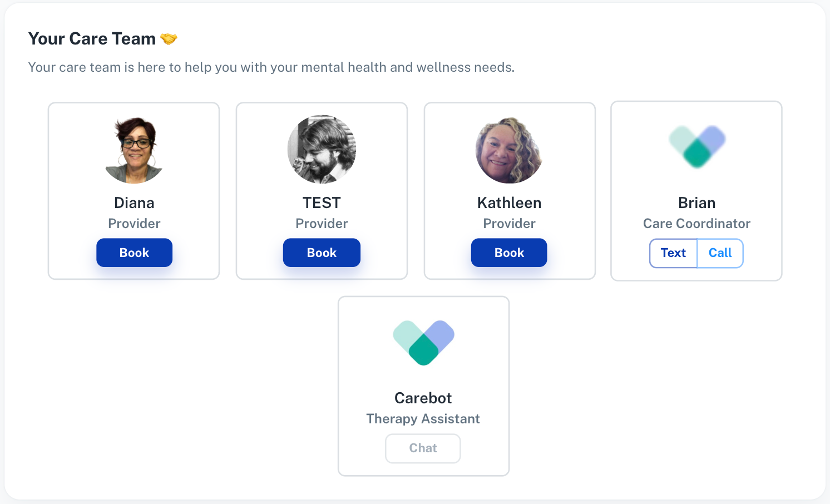Text care coordinator Brian
Image resolution: width=830 pixels, height=504 pixels.
(673, 253)
